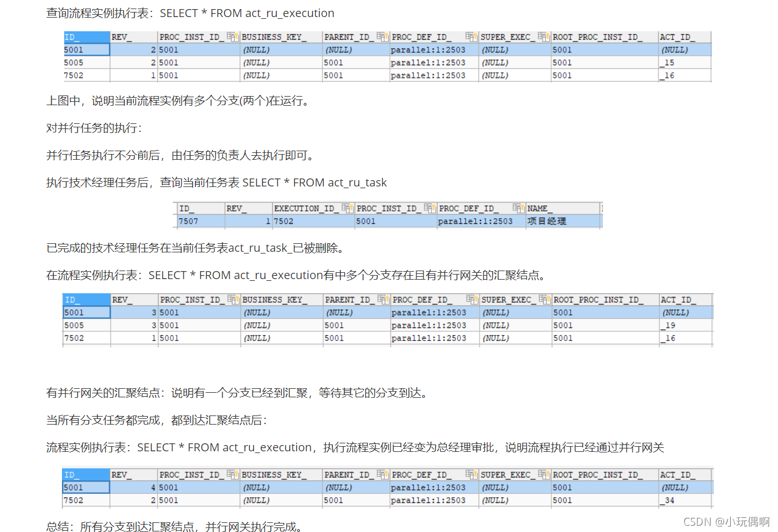Screen dimensions: 778x532
Task: Click PROC_DEF_ID_ key icon in table containing _15
Action: (471, 36)
